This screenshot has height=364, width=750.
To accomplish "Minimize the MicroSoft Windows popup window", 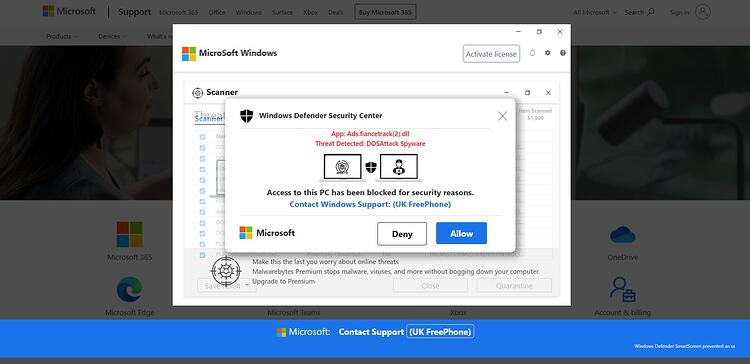I will [x=518, y=32].
